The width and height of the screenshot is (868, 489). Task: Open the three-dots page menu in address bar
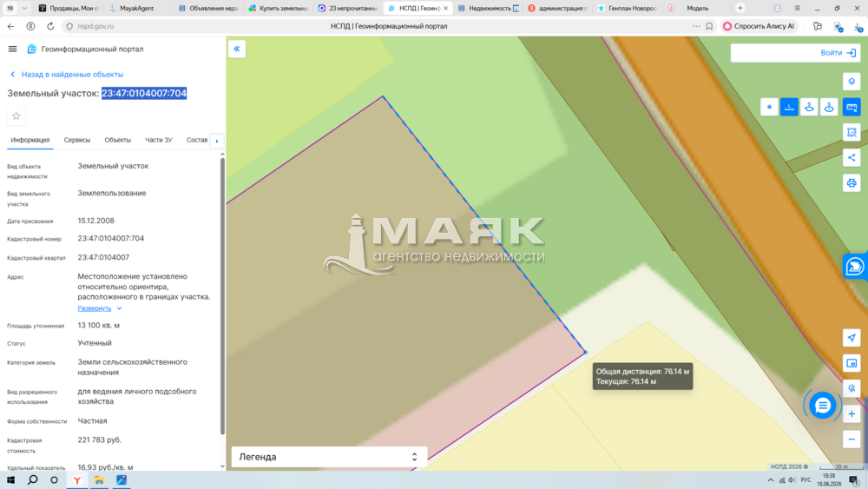(696, 26)
